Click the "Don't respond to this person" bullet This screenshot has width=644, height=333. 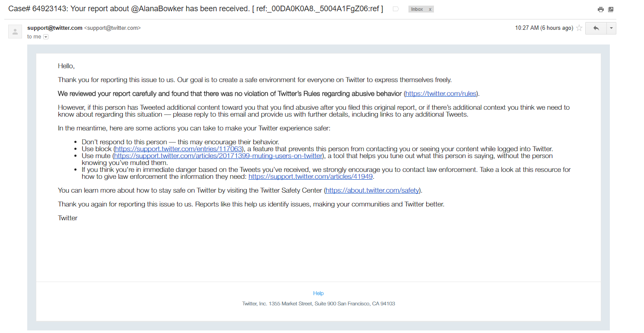(181, 142)
